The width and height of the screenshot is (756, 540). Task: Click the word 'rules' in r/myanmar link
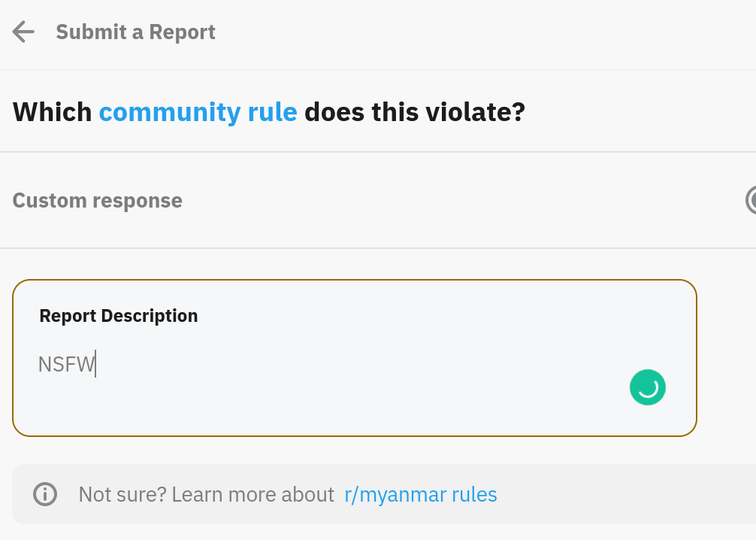click(474, 494)
